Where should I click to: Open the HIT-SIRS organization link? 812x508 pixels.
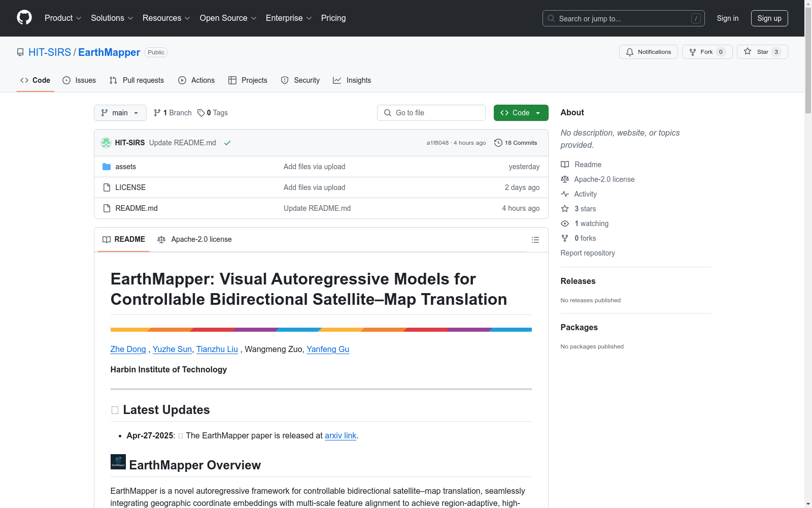pos(50,52)
